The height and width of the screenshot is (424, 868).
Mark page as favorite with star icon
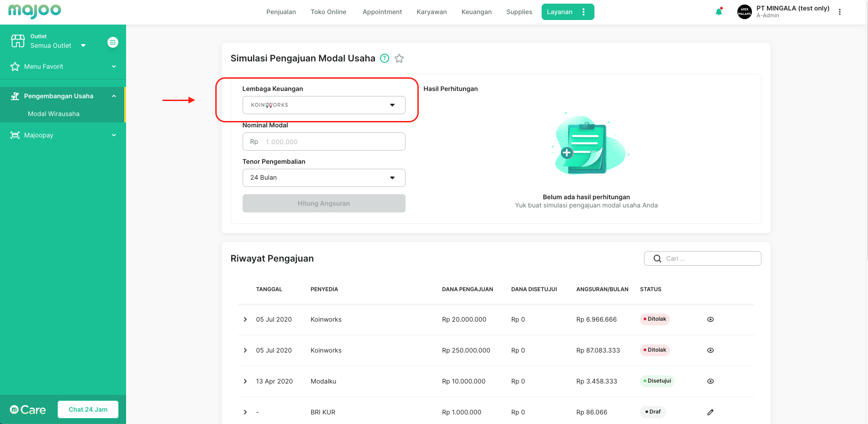click(x=399, y=58)
